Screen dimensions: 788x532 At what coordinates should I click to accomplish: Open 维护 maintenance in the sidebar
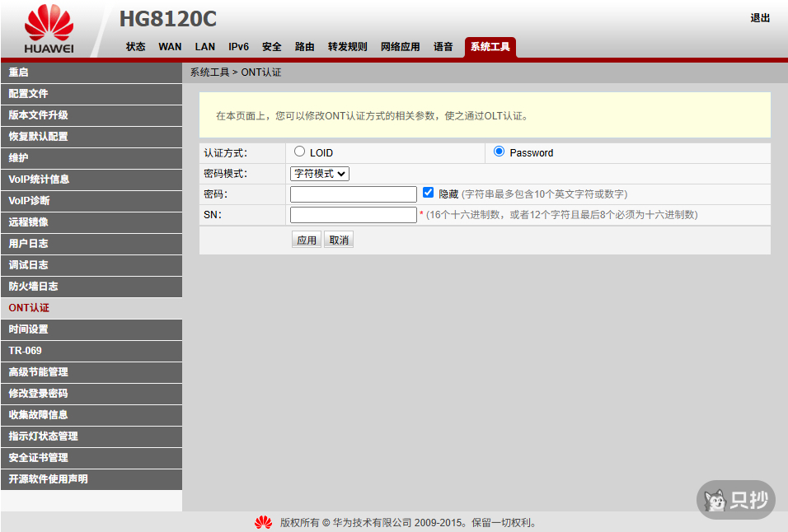click(91, 158)
